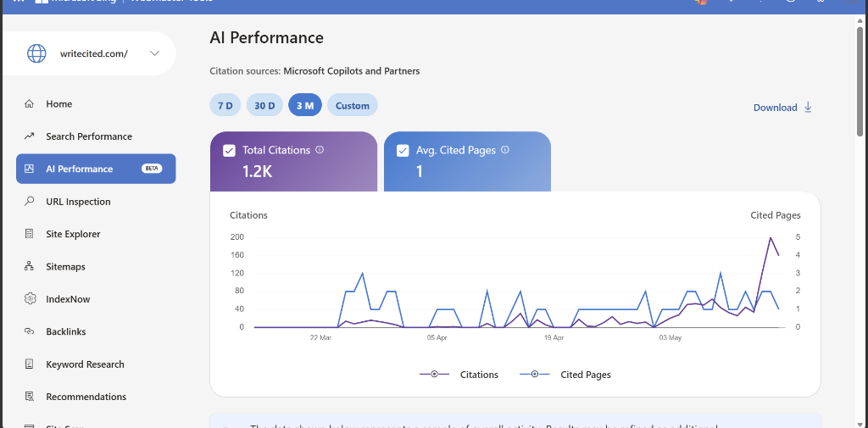Click the Keyword Research icon

click(x=30, y=364)
